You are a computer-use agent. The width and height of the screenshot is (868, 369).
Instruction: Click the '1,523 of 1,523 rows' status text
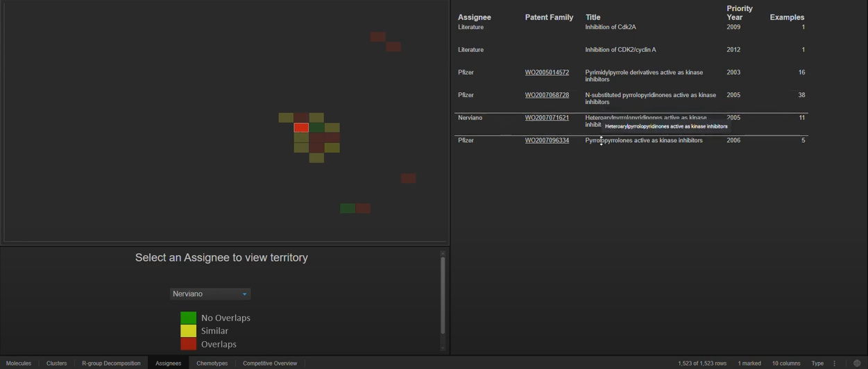[x=702, y=363]
